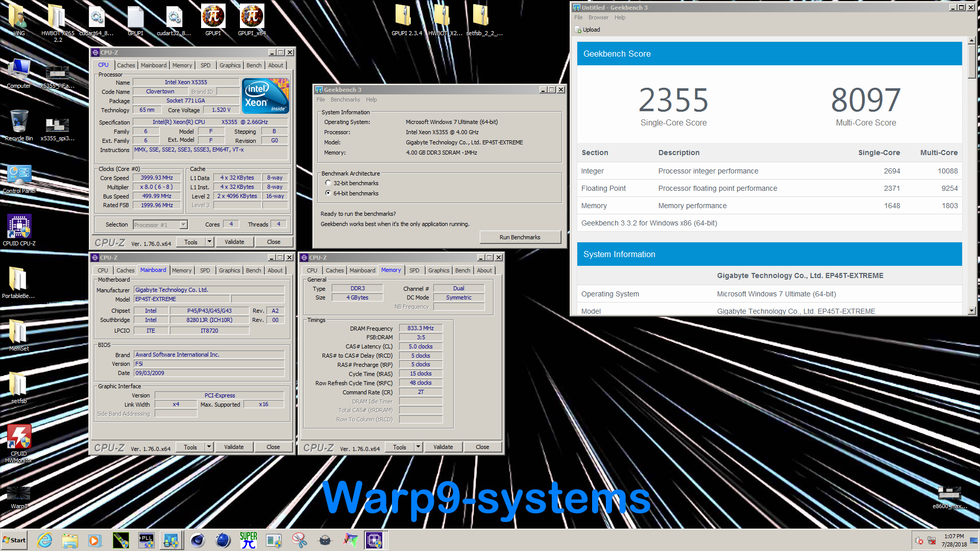Screen dimensions: 980x551
Task: Click Validate in the Mainboard CPU-Z window
Action: 234,447
